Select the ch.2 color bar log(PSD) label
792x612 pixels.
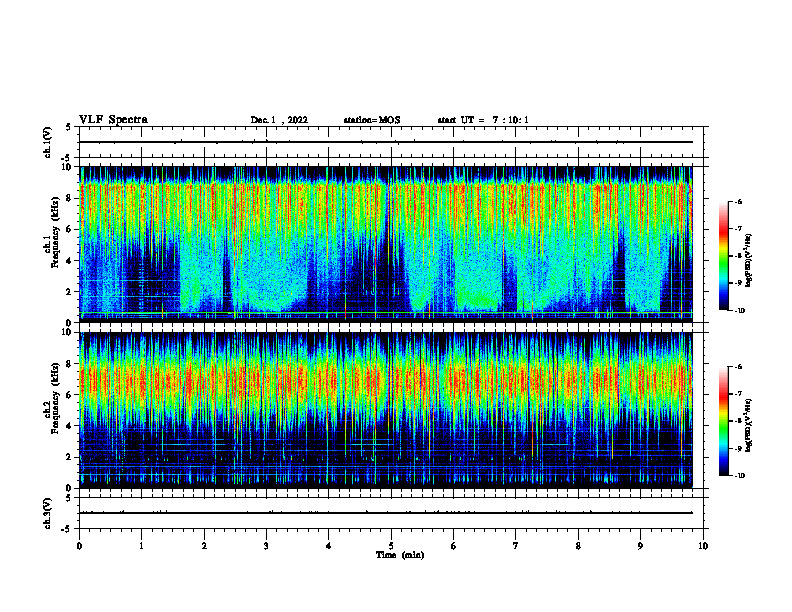tap(748, 425)
